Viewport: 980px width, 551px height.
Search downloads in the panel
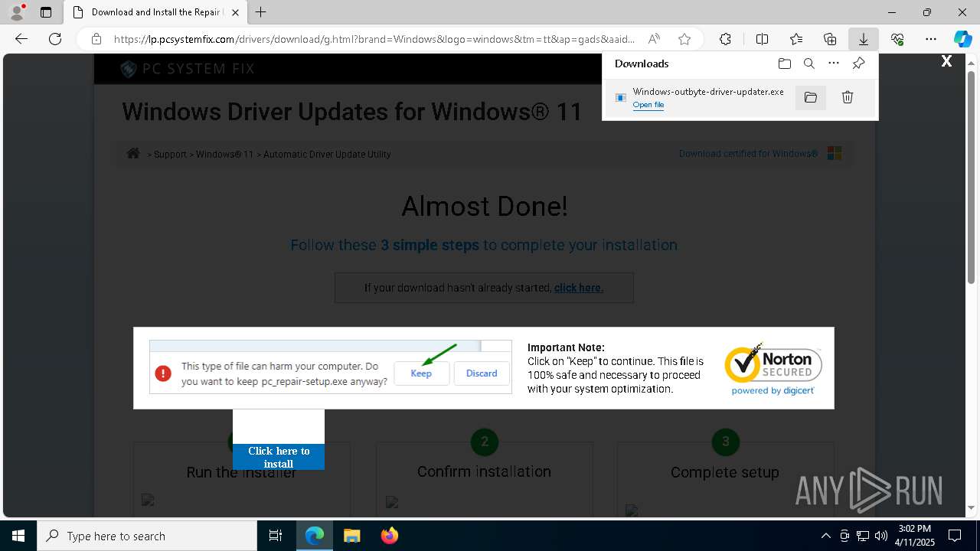click(x=809, y=64)
